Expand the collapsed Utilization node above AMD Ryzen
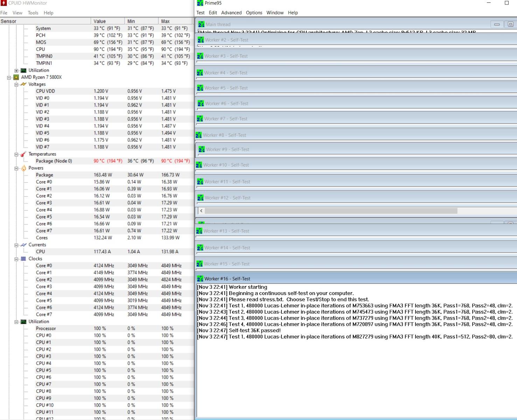The image size is (517, 420). [x=16, y=70]
